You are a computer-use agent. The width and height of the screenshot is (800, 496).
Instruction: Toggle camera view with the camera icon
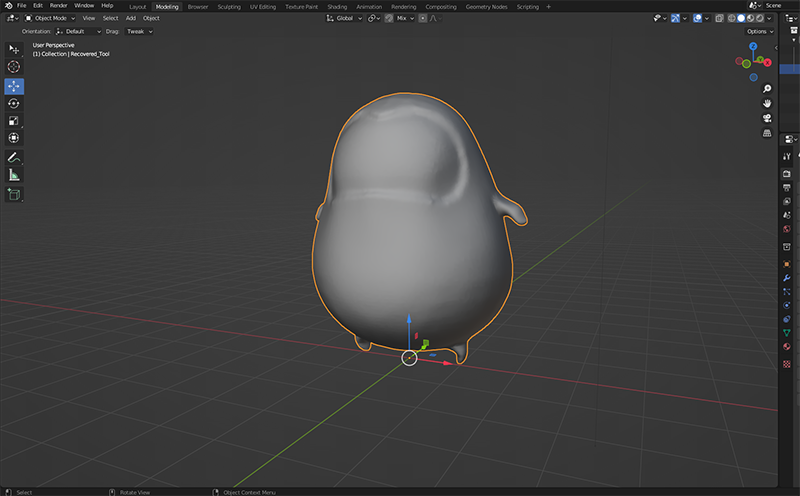point(767,117)
